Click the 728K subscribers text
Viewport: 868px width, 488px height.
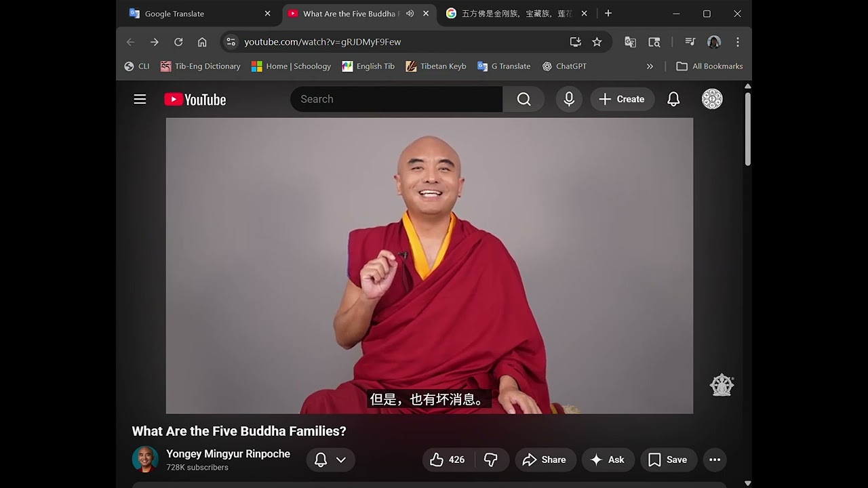197,468
